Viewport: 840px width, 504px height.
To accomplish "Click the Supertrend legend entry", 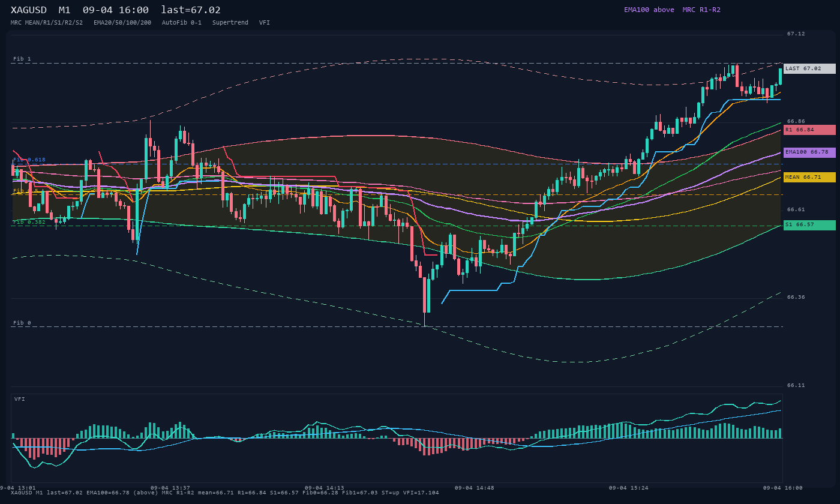I will [x=230, y=23].
